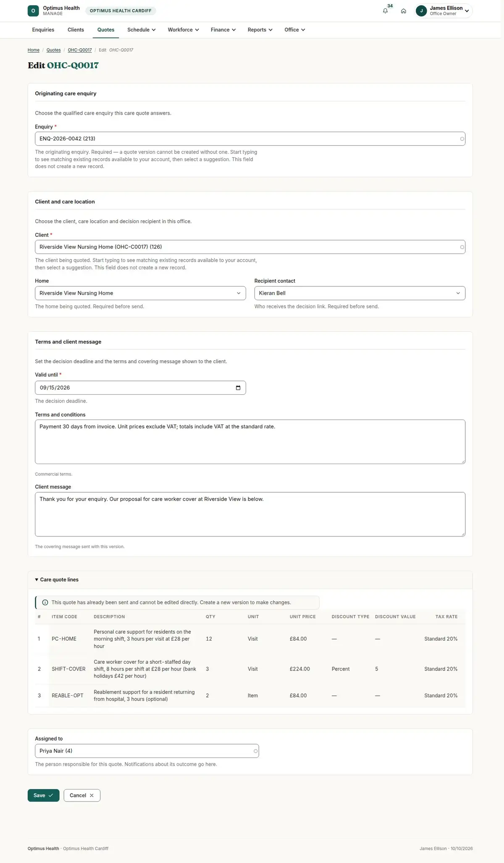Click the lookup circle in Enquiry field

coord(462,139)
